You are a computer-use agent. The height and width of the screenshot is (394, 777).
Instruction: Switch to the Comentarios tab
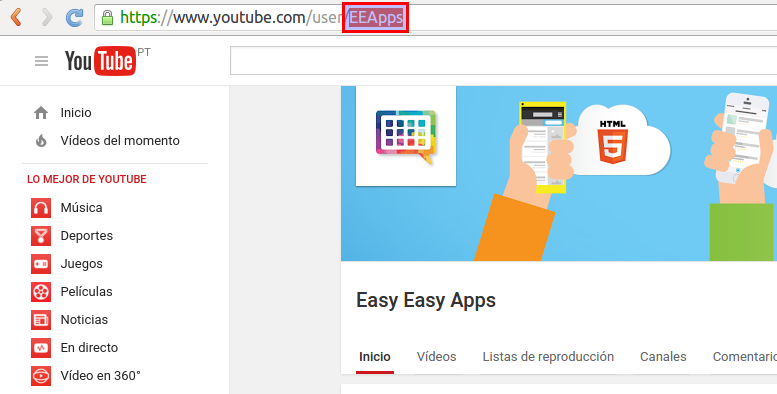click(745, 357)
